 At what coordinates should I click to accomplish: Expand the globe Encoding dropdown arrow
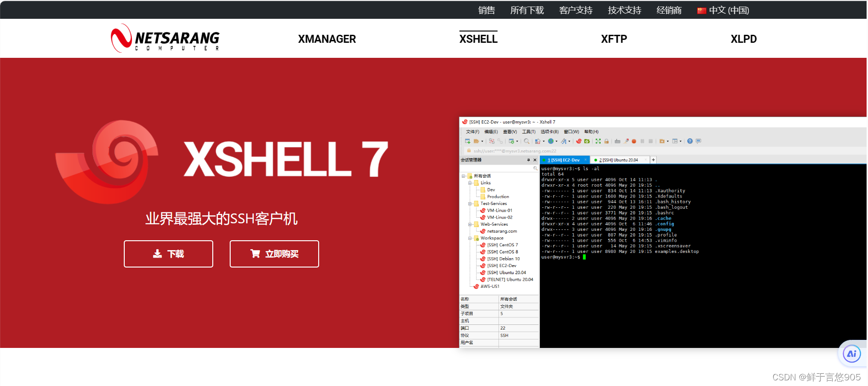point(556,141)
